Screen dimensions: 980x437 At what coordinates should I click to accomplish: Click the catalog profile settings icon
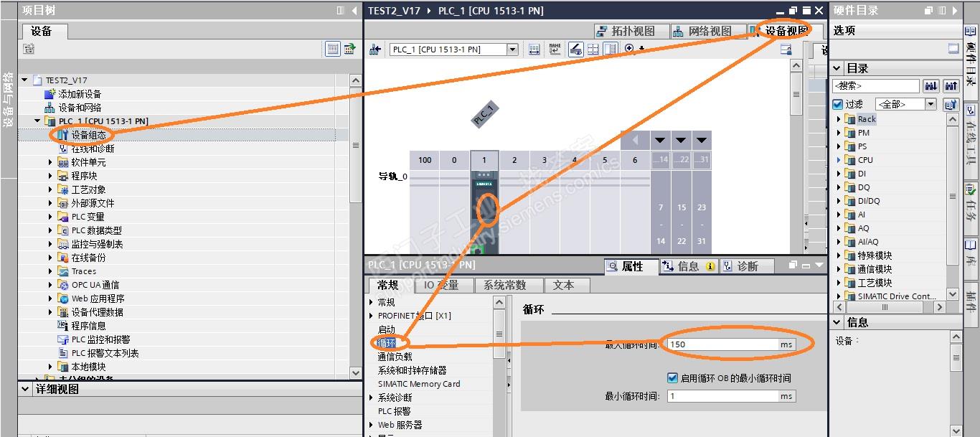(x=951, y=105)
